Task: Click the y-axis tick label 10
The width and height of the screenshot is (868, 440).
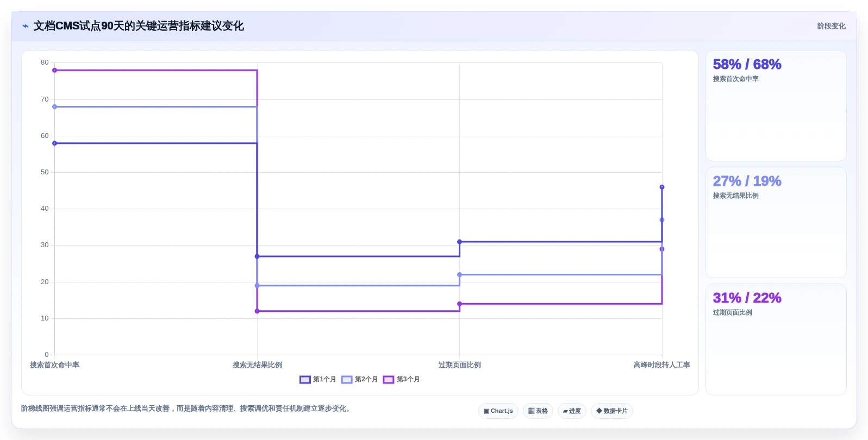Action: pyautogui.click(x=45, y=318)
